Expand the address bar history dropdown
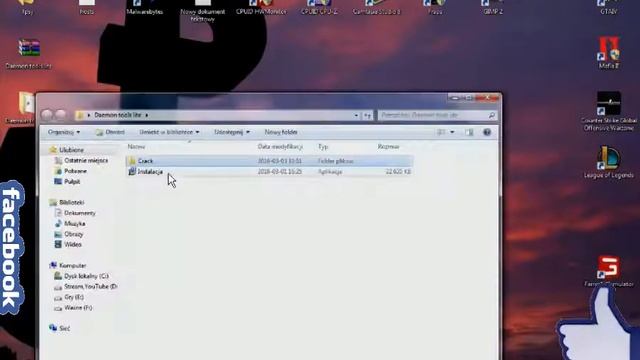The height and width of the screenshot is (360, 640). click(x=356, y=116)
